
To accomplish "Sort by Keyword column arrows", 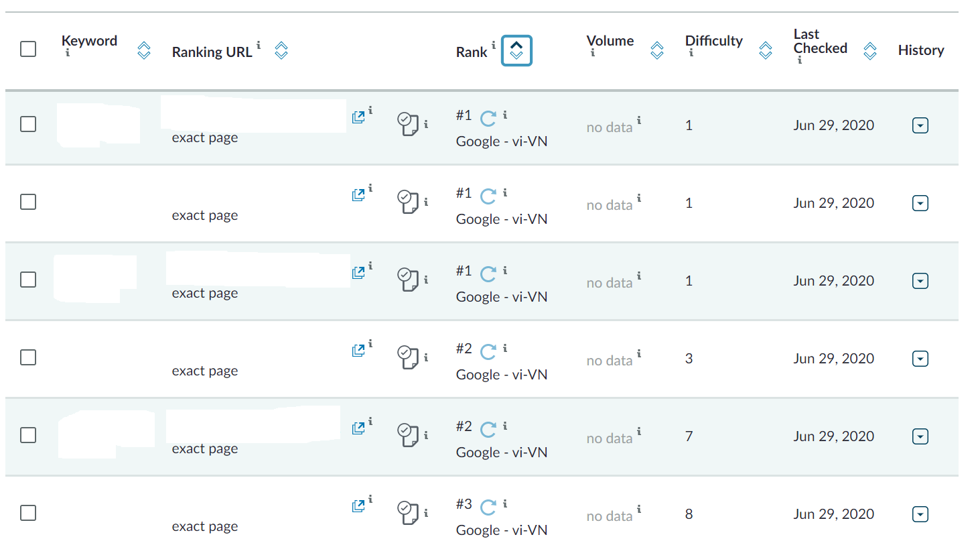I will pos(143,50).
